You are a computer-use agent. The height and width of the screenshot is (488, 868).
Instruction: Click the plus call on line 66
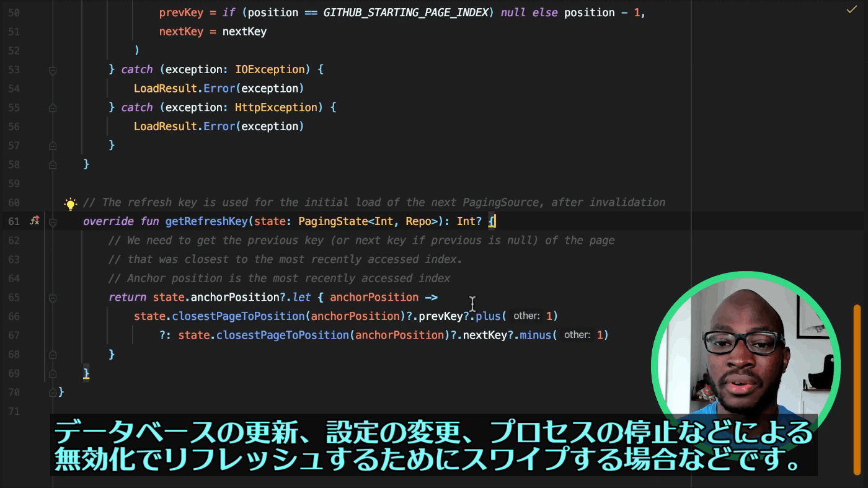[x=488, y=316]
